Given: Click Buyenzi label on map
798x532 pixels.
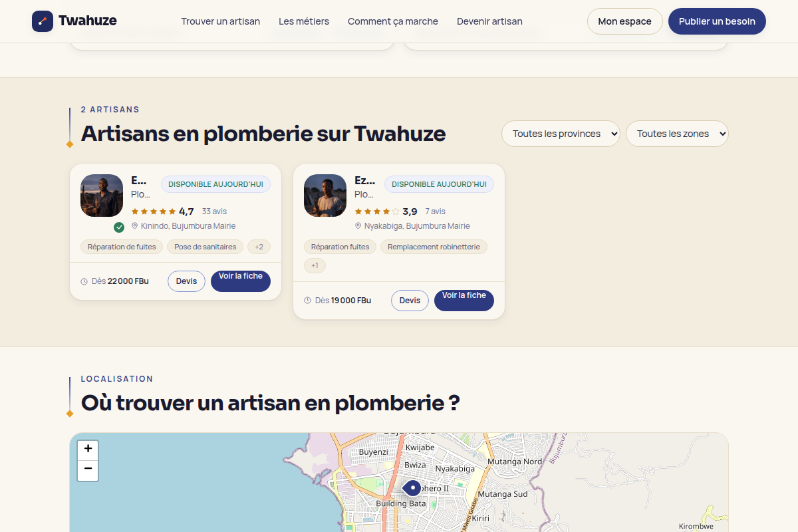Looking at the screenshot, I should (373, 452).
